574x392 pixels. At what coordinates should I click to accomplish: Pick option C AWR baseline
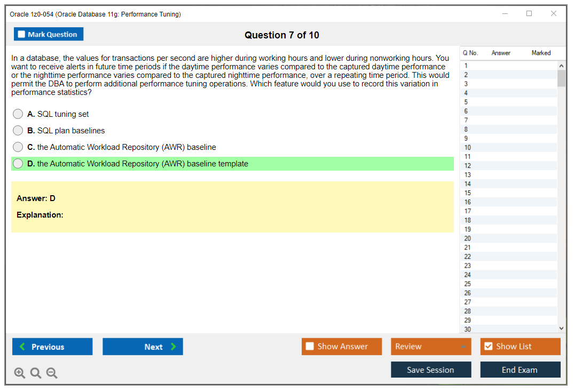(x=18, y=147)
